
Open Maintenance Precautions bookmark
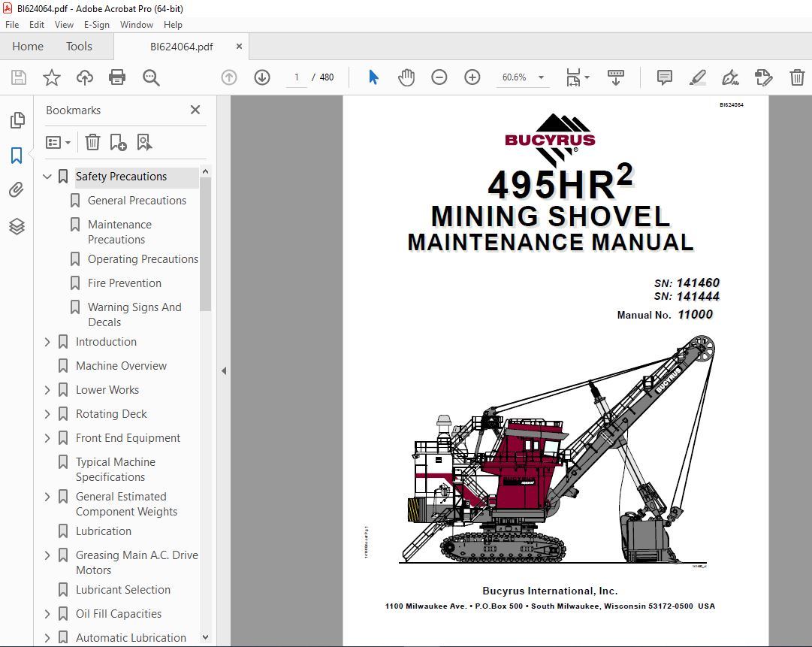click(x=119, y=232)
